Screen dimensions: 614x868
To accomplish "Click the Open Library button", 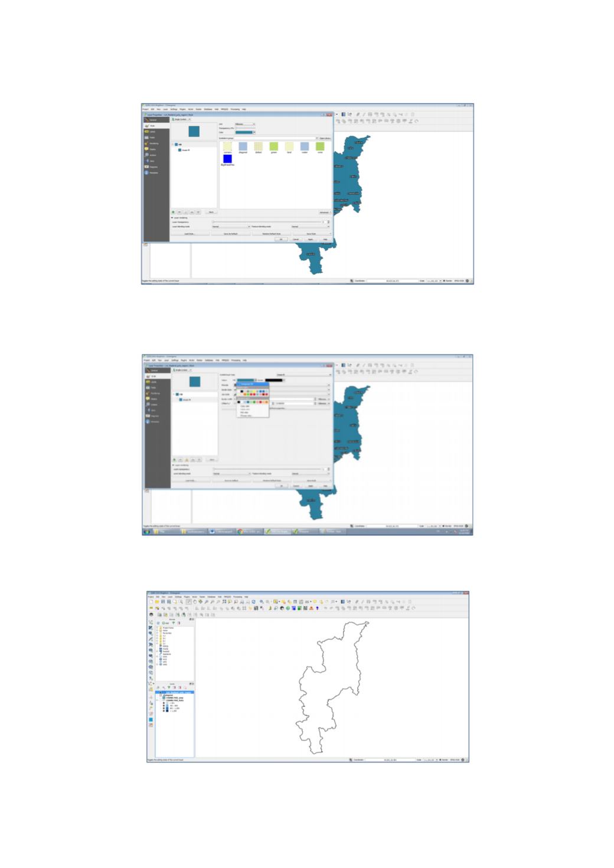I will pos(325,138).
